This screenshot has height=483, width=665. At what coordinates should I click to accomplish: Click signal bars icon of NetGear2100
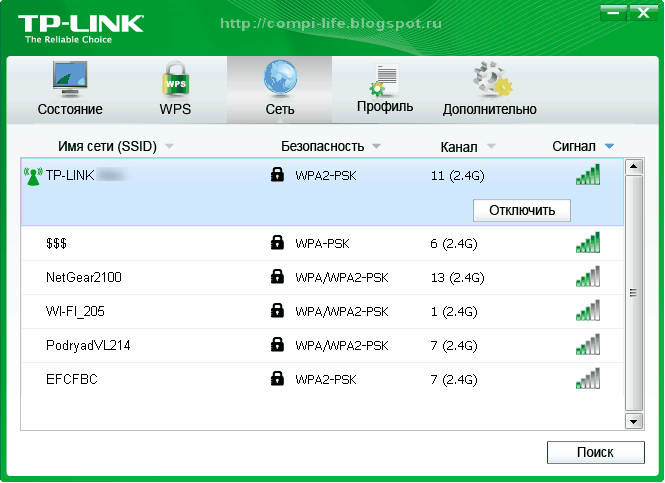coord(588,276)
